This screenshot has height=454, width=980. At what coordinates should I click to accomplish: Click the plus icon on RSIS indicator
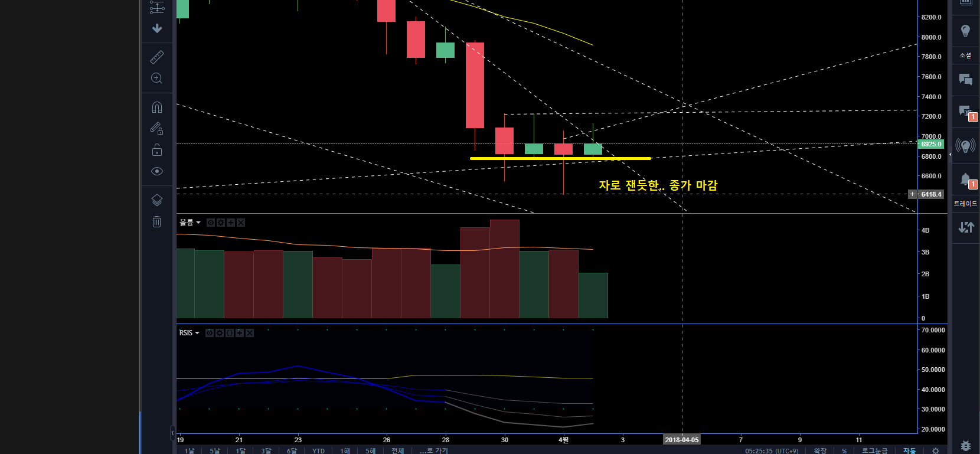point(240,333)
